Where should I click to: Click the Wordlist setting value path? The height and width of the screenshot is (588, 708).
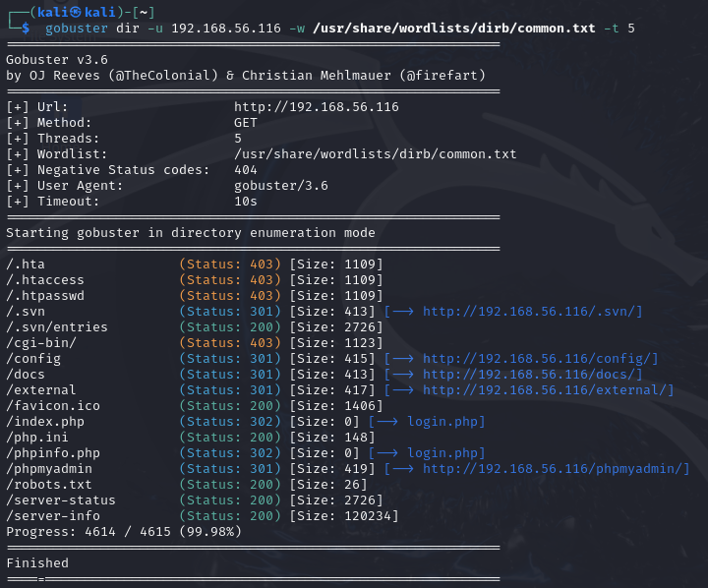[376, 154]
